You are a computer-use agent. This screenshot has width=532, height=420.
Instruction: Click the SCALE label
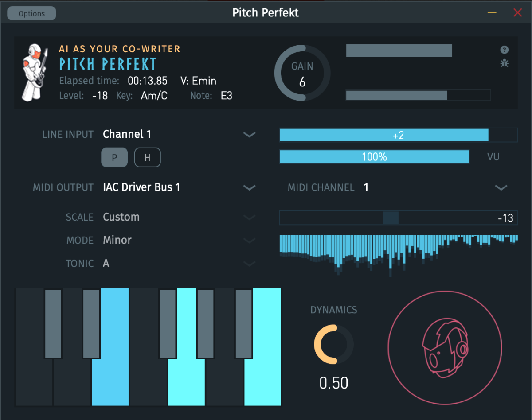tap(80, 217)
